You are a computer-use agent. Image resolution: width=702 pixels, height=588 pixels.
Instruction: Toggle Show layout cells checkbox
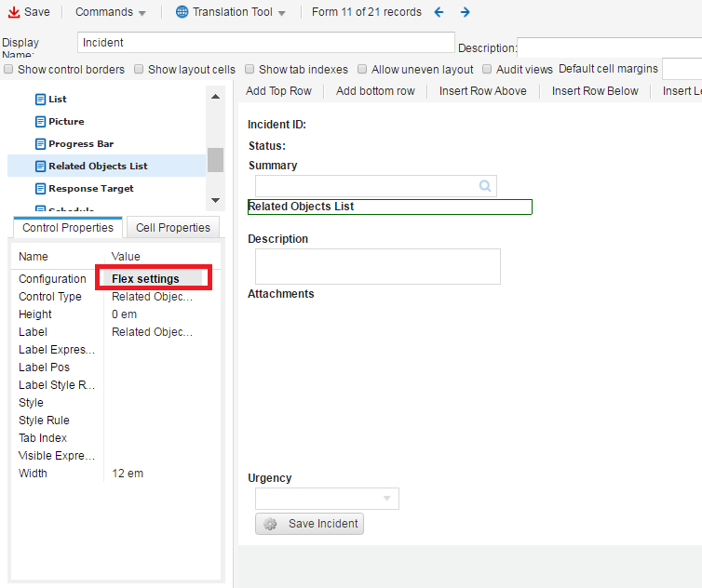click(139, 69)
